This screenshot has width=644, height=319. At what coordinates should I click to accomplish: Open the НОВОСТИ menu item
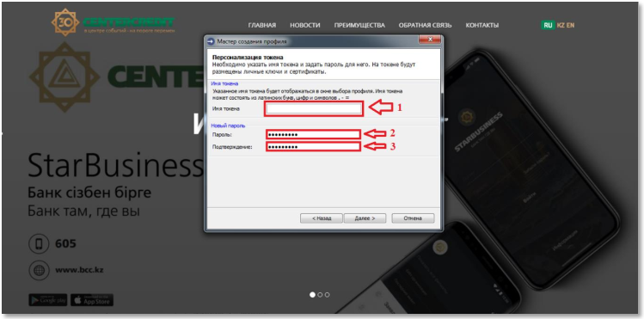point(304,26)
